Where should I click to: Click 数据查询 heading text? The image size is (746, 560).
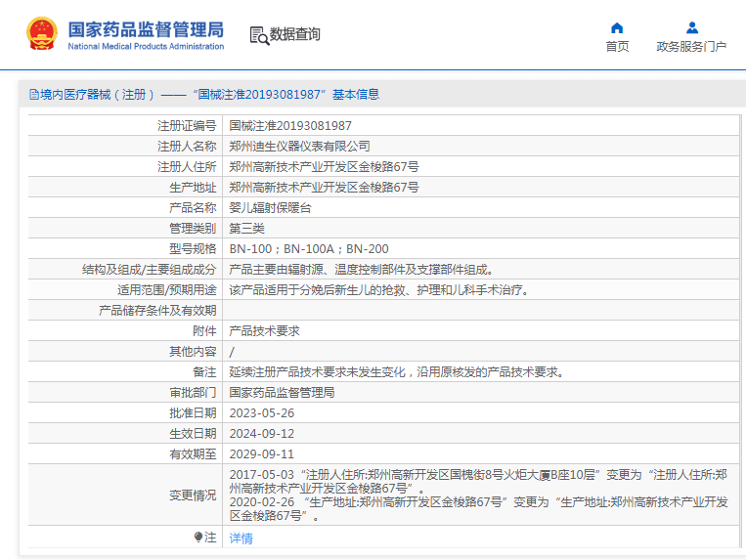pos(295,34)
